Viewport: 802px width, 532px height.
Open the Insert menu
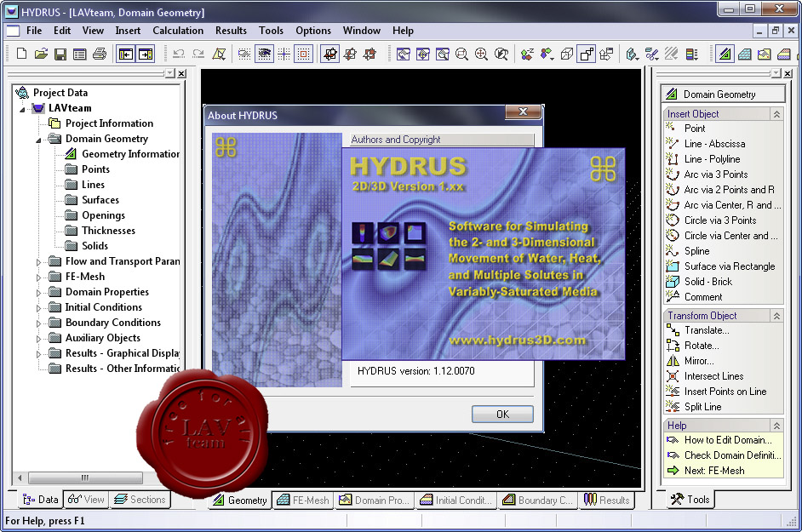pos(128,31)
